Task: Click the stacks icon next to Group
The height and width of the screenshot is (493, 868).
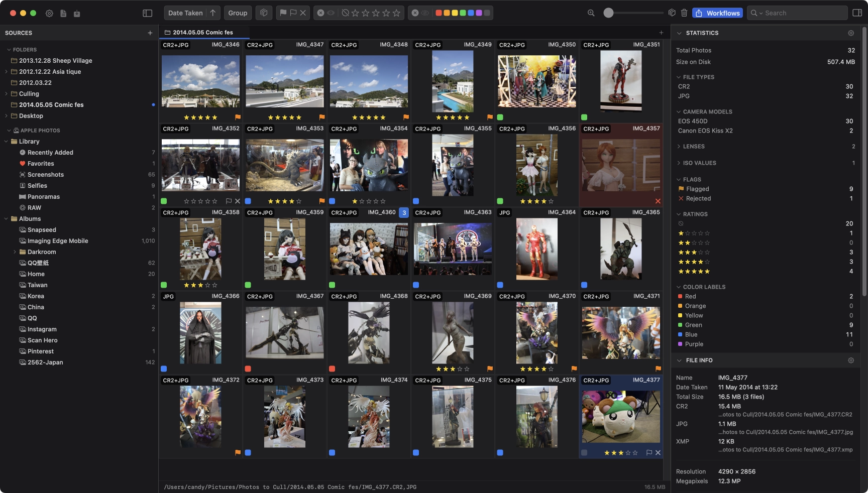Action: [x=264, y=13]
